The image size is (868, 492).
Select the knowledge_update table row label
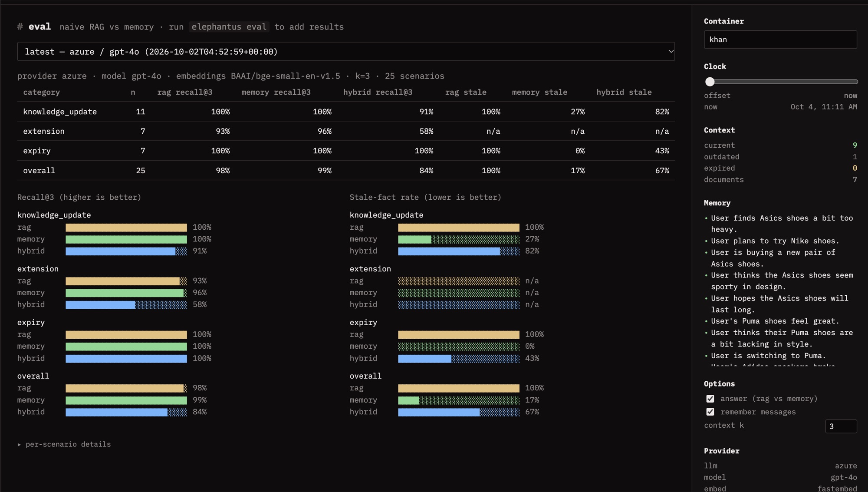[x=60, y=112]
